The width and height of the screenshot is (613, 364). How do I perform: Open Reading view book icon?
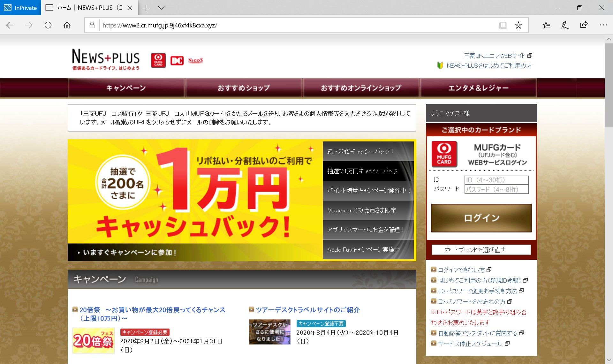(x=503, y=25)
